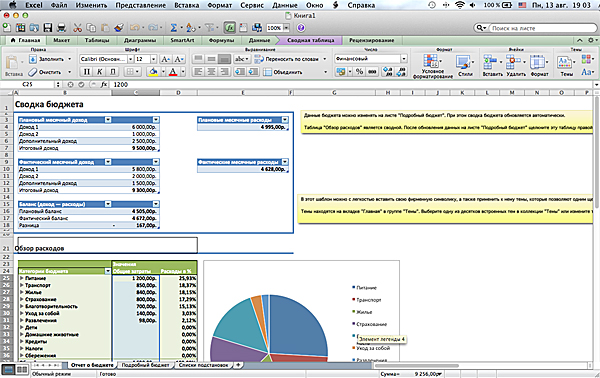The image size is (600, 378).
Task: Click the purple Help question mark icon
Action: click(301, 28)
